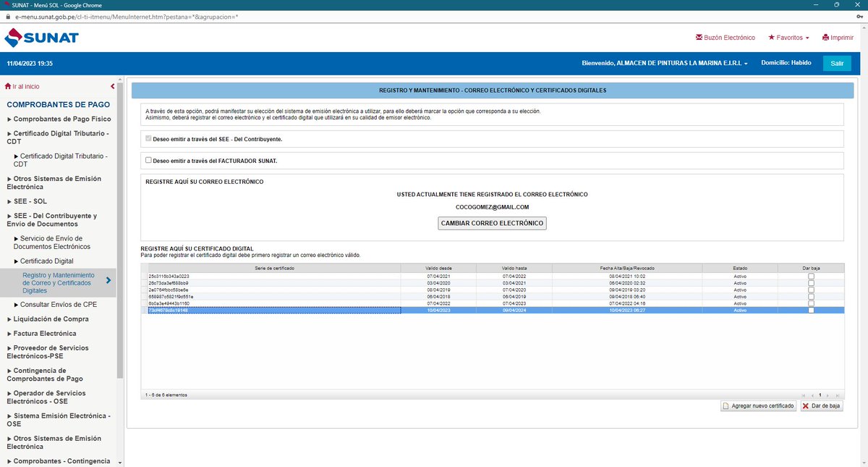The image size is (868, 467).
Task: Check Dar baja for certificate 2e0764fbbc58be6e
Action: click(x=811, y=290)
